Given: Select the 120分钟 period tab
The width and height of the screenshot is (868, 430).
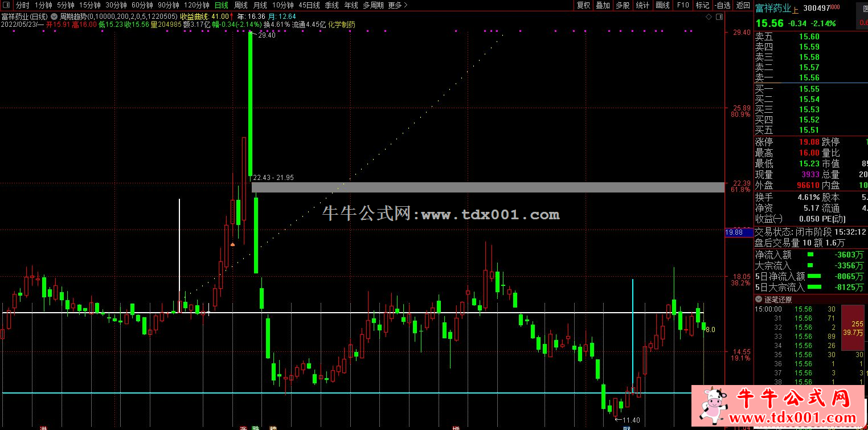Looking at the screenshot, I should tap(196, 5).
